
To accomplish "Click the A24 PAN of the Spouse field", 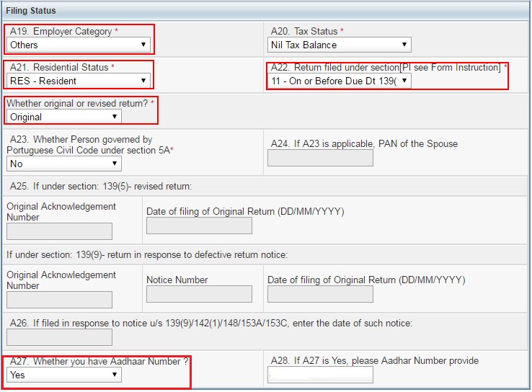I will click(x=320, y=158).
